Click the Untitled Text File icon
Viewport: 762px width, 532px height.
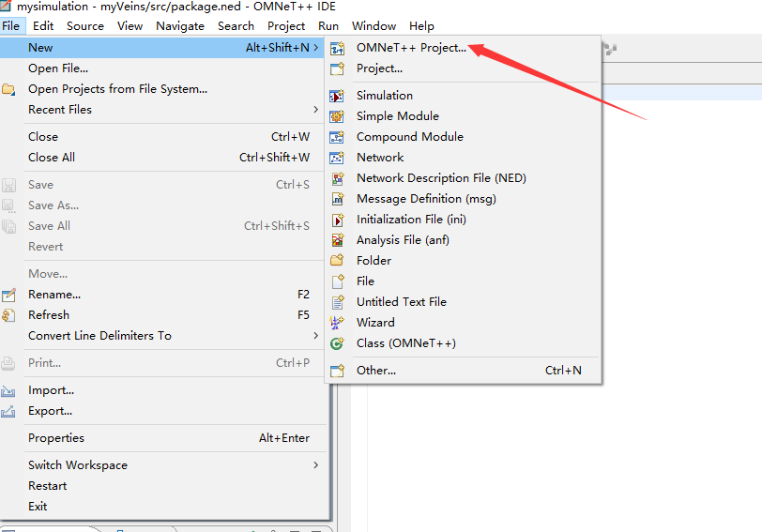[x=338, y=302]
